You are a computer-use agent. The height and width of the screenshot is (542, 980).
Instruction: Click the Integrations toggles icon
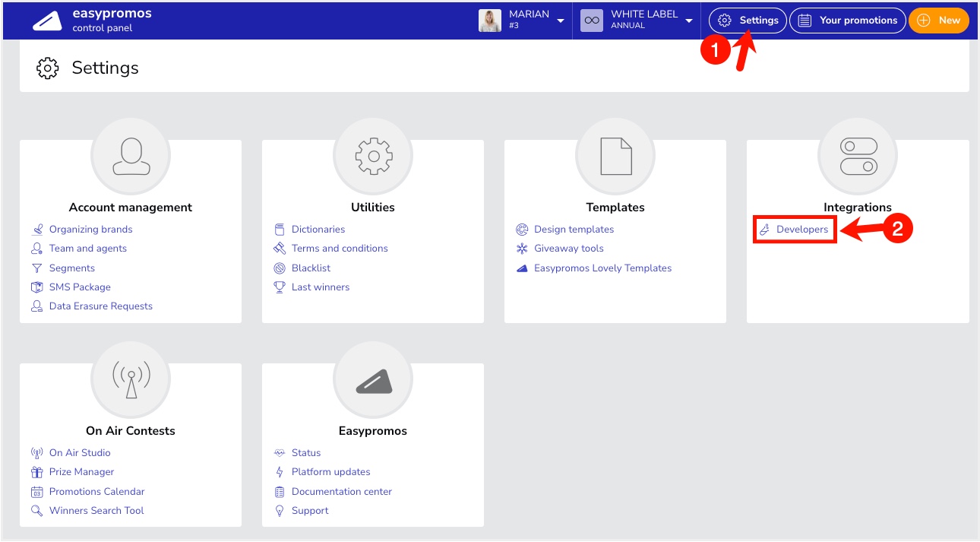click(858, 157)
